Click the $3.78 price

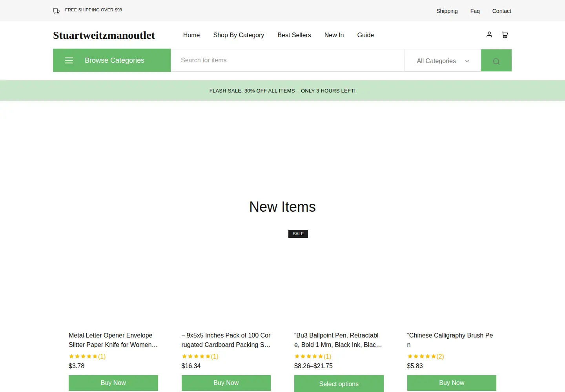[x=77, y=366]
